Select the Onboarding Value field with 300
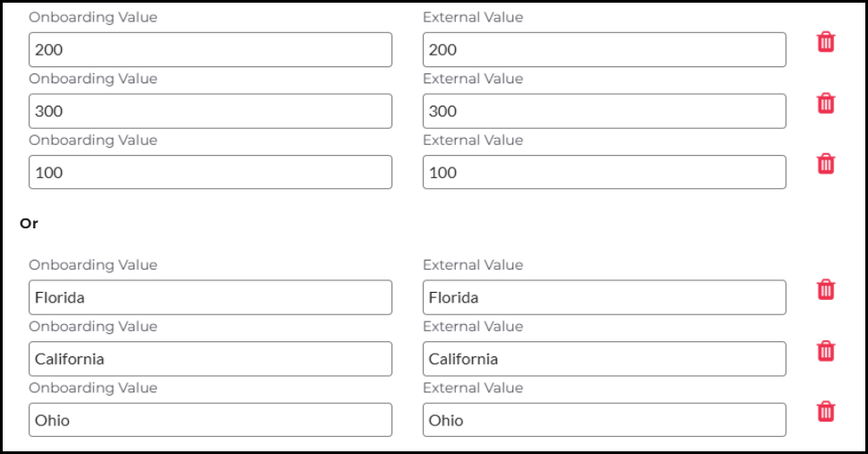Image resolution: width=868 pixels, height=454 pixels. tap(210, 111)
